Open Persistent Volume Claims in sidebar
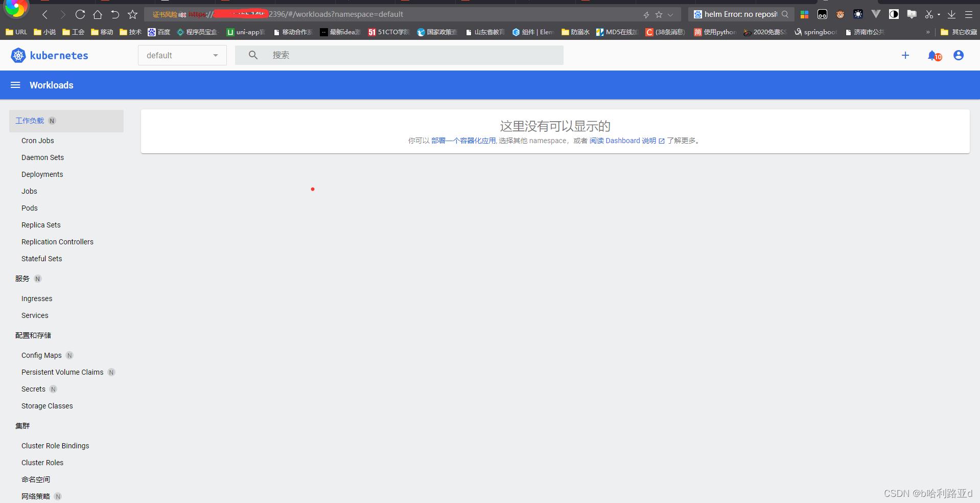The height and width of the screenshot is (503, 980). [62, 372]
